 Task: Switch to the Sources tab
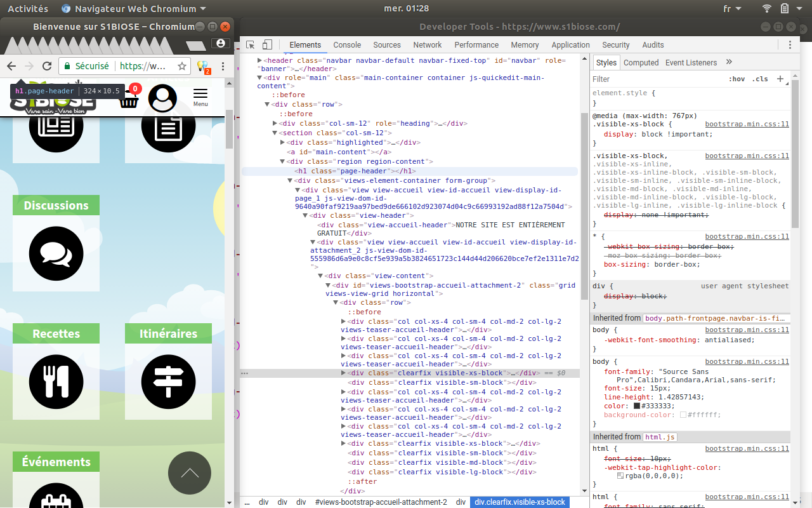(387, 44)
